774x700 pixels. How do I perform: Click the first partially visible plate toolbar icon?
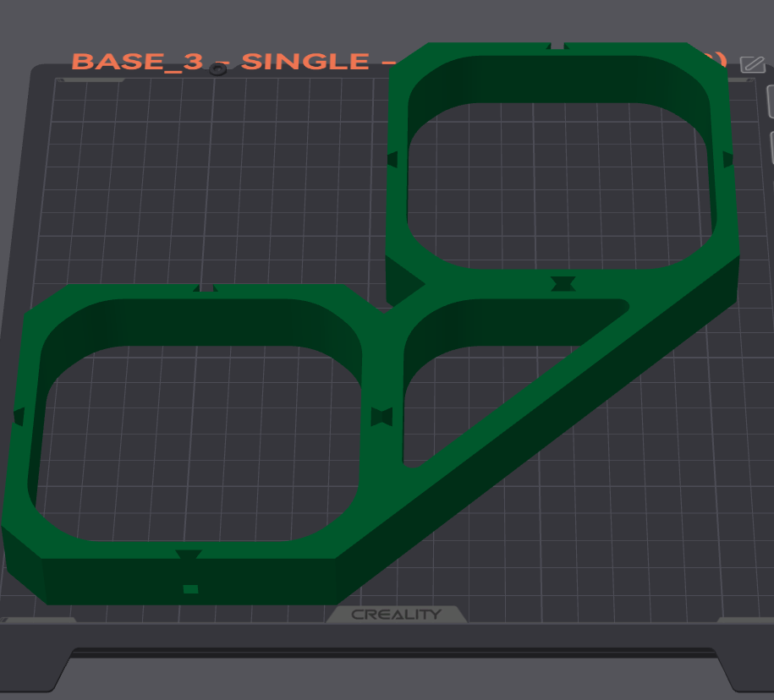(x=770, y=101)
